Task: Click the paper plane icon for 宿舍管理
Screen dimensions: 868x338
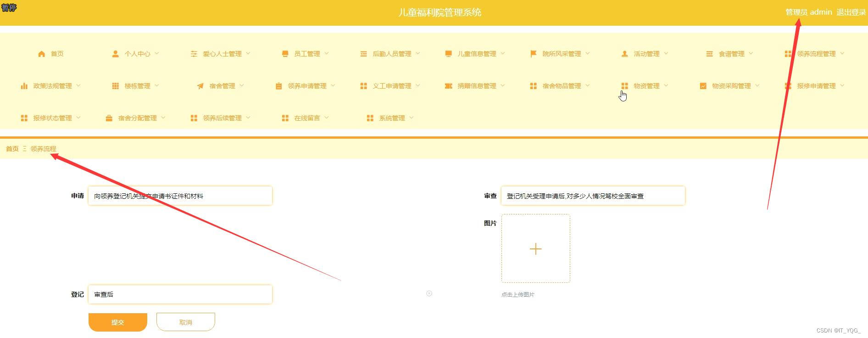Action: pos(200,86)
